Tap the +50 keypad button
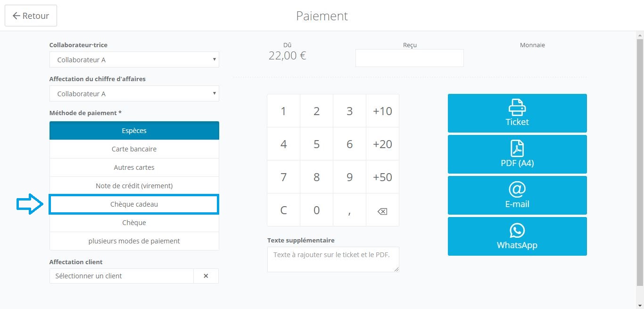Viewport: 644px width, 309px height. [x=382, y=177]
